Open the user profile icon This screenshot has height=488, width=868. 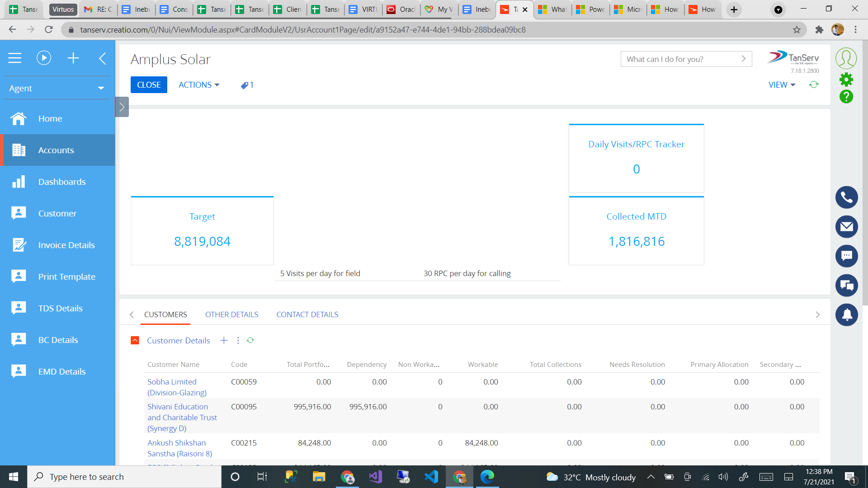pos(846,58)
